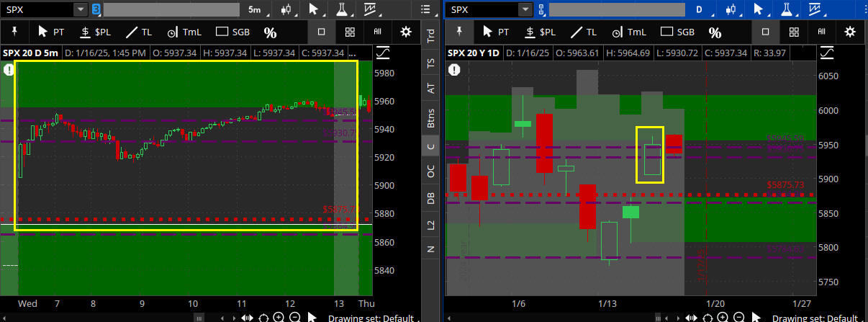Toggle single-chart drawing mode in right chart
Viewport: 868px width, 322px height.
765,32
